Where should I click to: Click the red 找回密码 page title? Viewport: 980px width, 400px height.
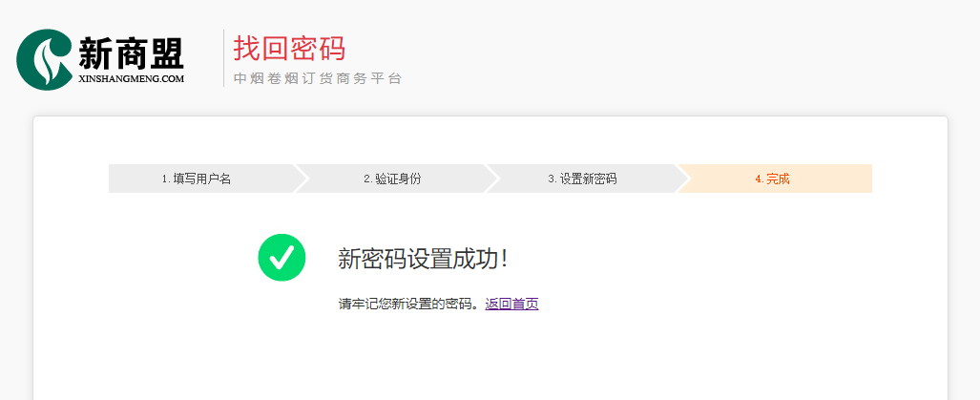tap(289, 48)
